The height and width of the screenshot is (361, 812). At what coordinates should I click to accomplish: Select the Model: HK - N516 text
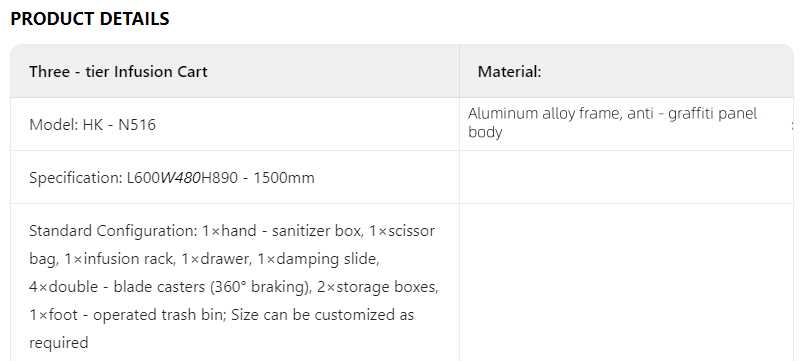pos(92,125)
